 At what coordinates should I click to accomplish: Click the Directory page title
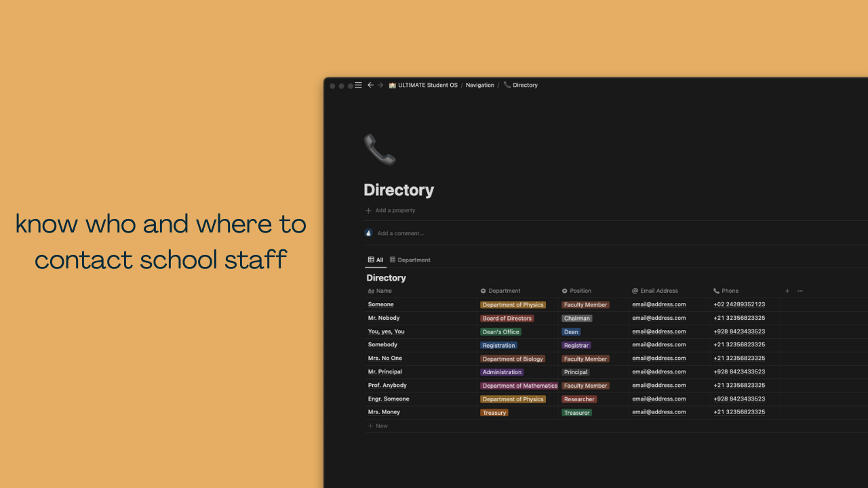(x=399, y=190)
